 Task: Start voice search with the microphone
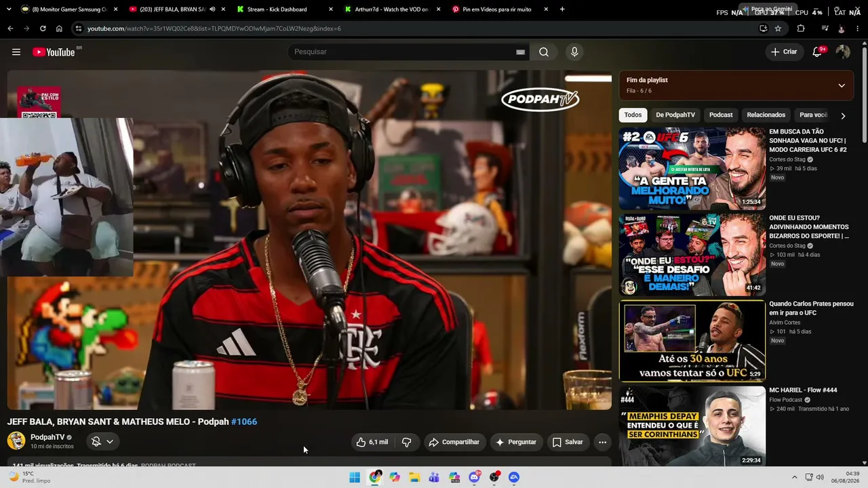click(574, 52)
